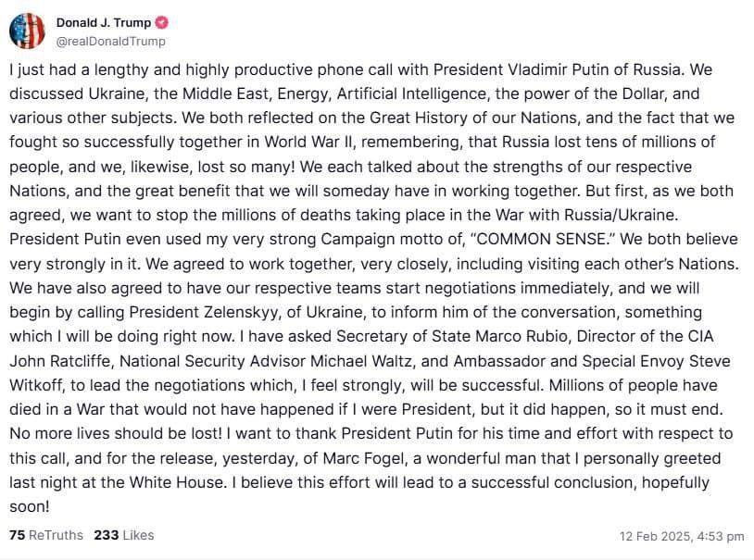
Task: Click the closing word "soon!"
Action: tap(31, 505)
